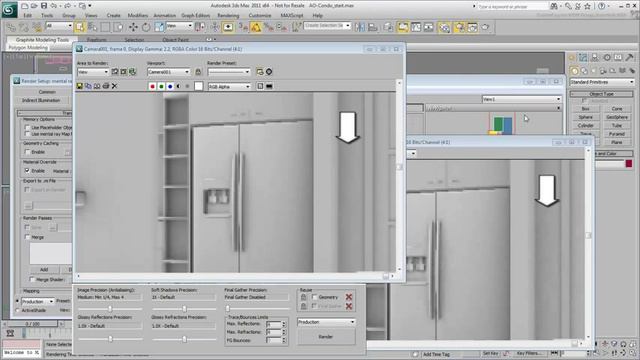Select the Rotate transform tool
The height and width of the screenshot is (360, 640).
tap(146, 27)
